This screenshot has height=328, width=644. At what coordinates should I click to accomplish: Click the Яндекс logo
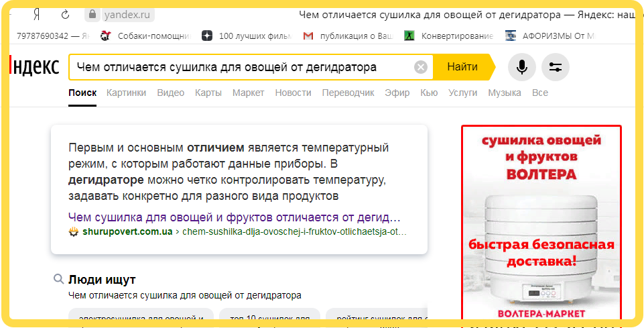[x=35, y=66]
